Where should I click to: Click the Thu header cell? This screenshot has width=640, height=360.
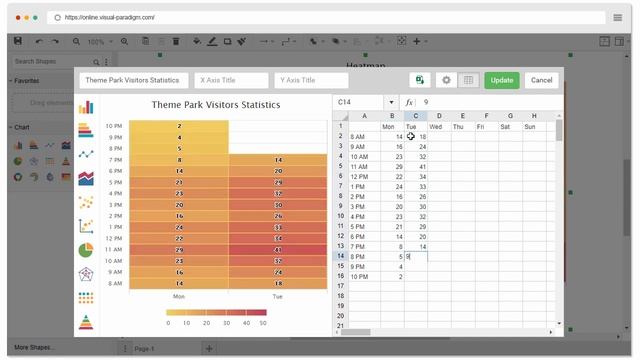coord(463,127)
